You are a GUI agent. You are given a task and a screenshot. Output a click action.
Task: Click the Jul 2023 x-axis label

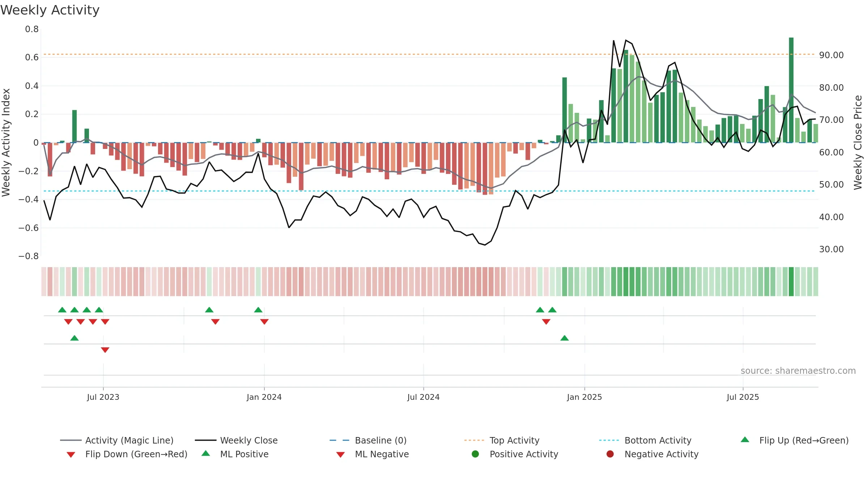click(x=103, y=397)
